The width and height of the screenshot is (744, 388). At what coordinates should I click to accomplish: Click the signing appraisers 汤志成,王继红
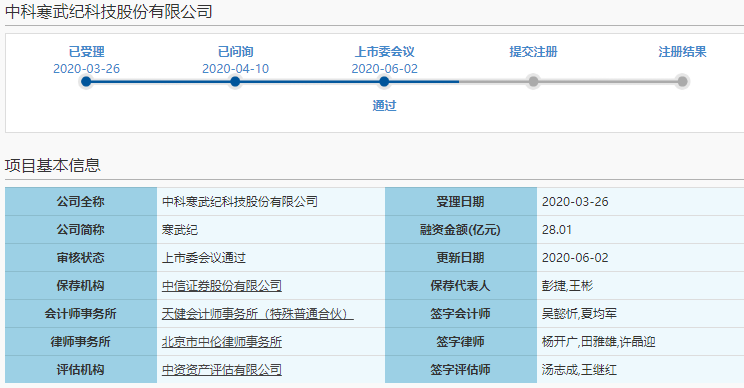(579, 370)
